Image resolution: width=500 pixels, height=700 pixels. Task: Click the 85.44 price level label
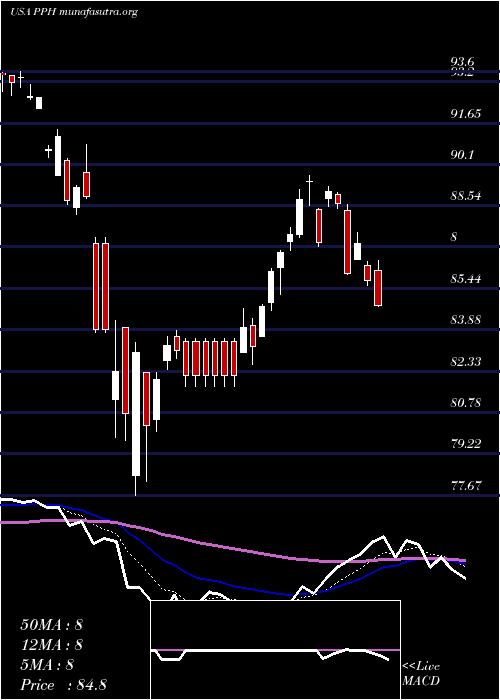[466, 279]
